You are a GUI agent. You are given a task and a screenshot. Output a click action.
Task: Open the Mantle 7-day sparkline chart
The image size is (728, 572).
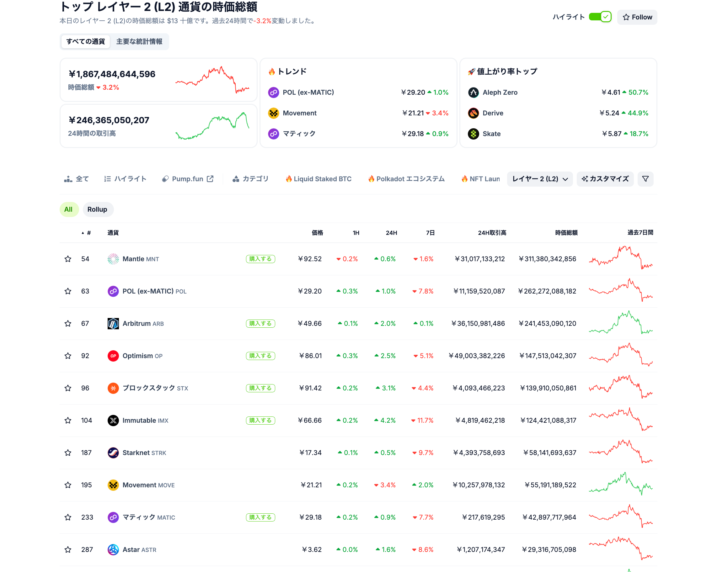tap(620, 258)
